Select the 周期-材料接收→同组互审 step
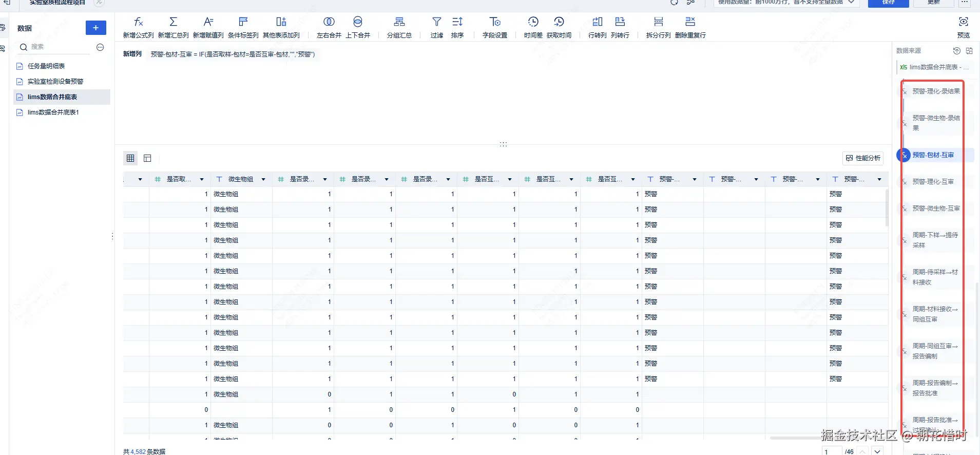Screen dimensions: 980x455 tap(935, 314)
